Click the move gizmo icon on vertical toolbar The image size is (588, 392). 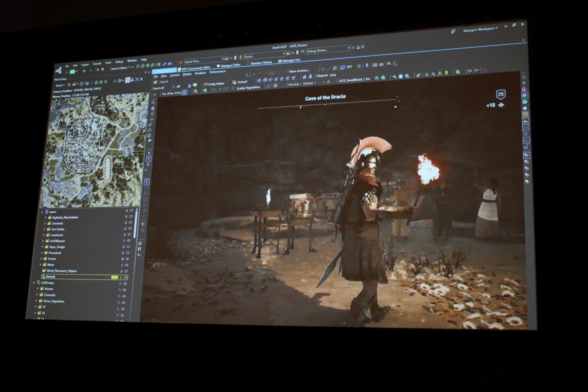point(142,224)
